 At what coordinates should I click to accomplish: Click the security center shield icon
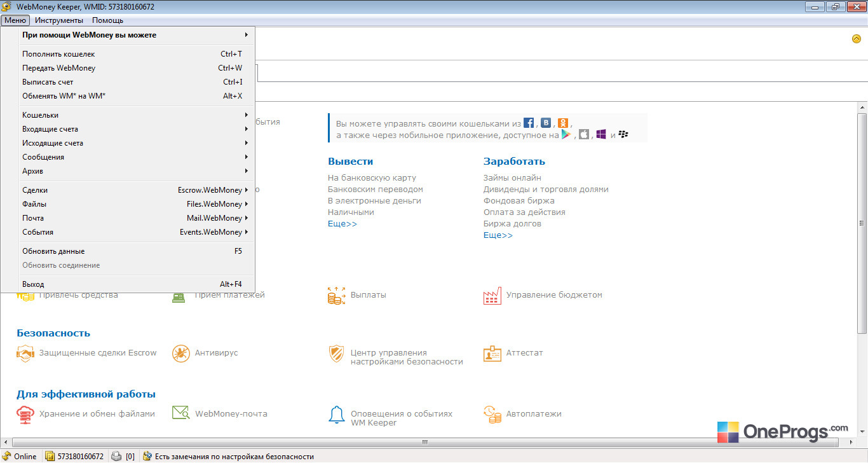[x=336, y=354]
